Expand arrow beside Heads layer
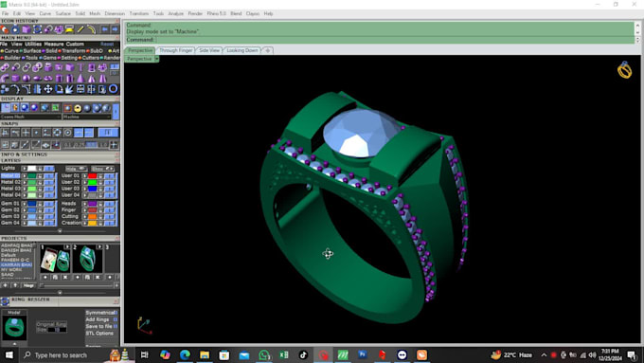Screen dimensions: 644x363 click(x=85, y=204)
